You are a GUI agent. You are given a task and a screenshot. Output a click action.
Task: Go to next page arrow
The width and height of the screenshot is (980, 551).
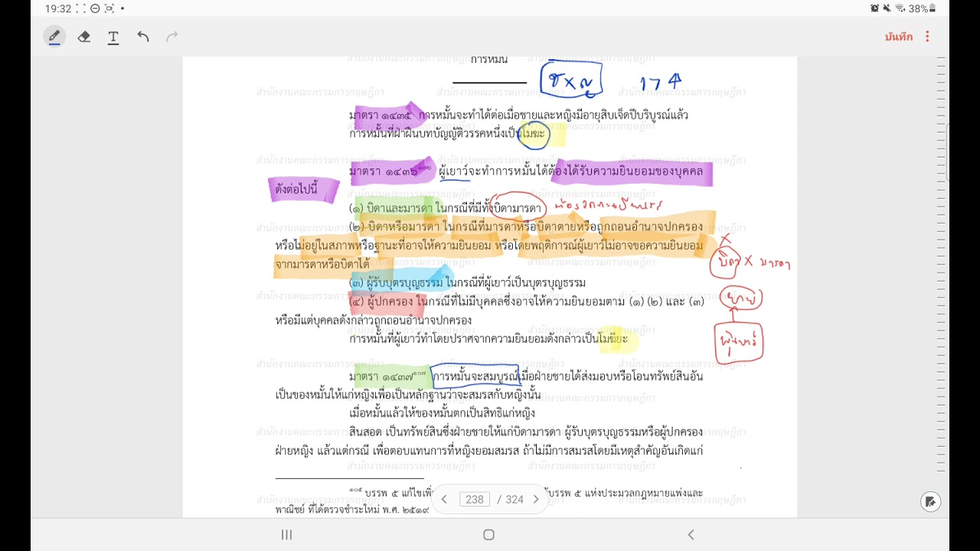(536, 499)
